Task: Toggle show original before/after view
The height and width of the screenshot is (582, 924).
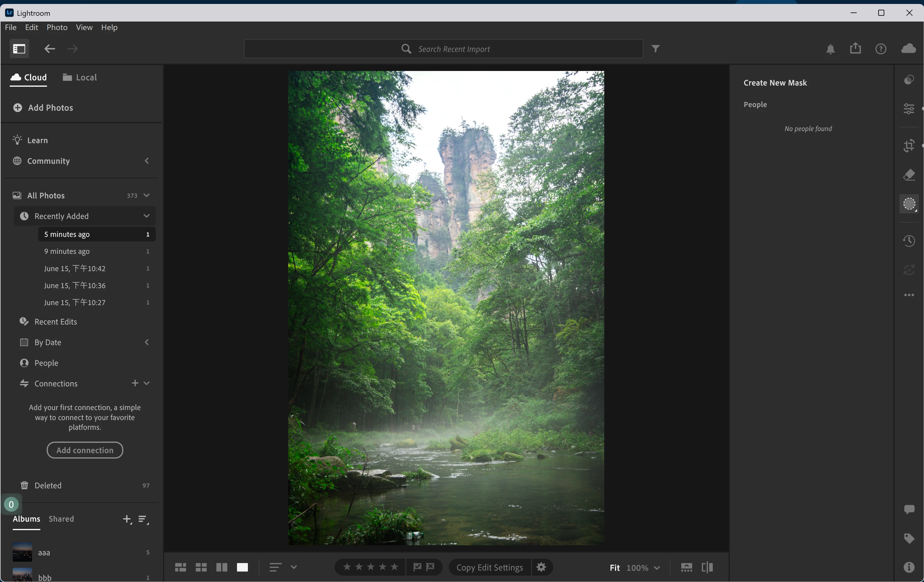Action: tap(707, 567)
